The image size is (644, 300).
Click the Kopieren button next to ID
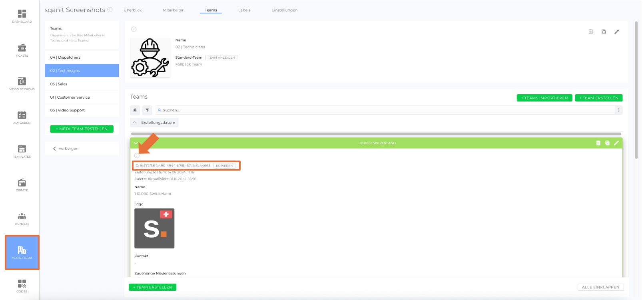coord(224,166)
